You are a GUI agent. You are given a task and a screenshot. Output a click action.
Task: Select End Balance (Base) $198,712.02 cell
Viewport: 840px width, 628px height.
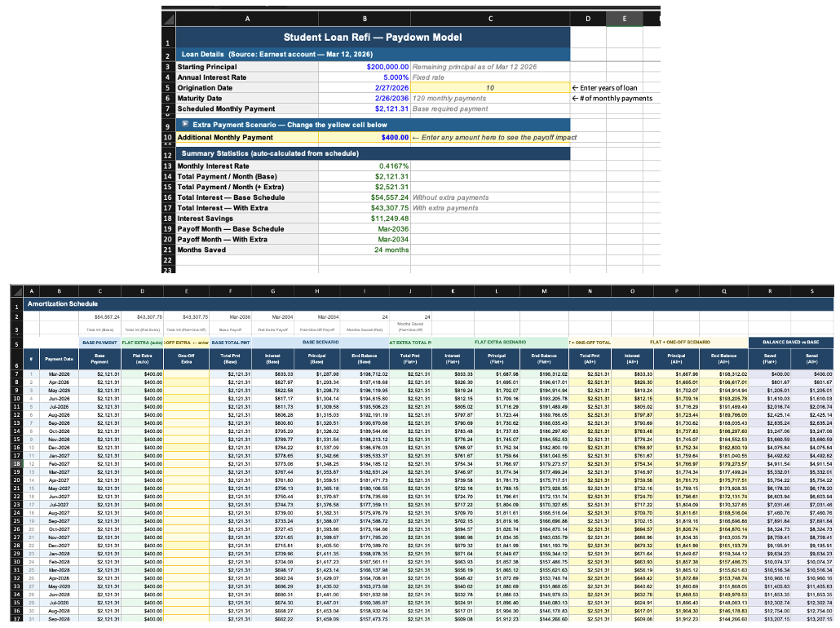point(365,374)
